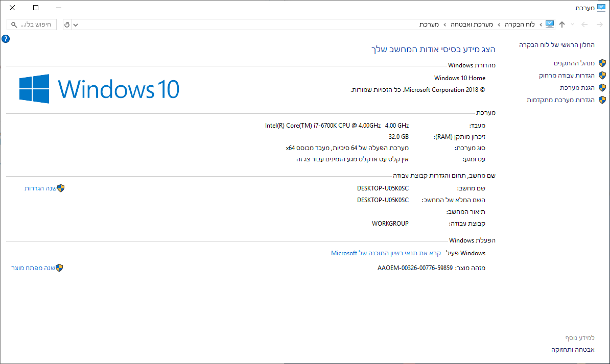
Task: Read the Microsoft software license terms link
Action: coord(386,253)
